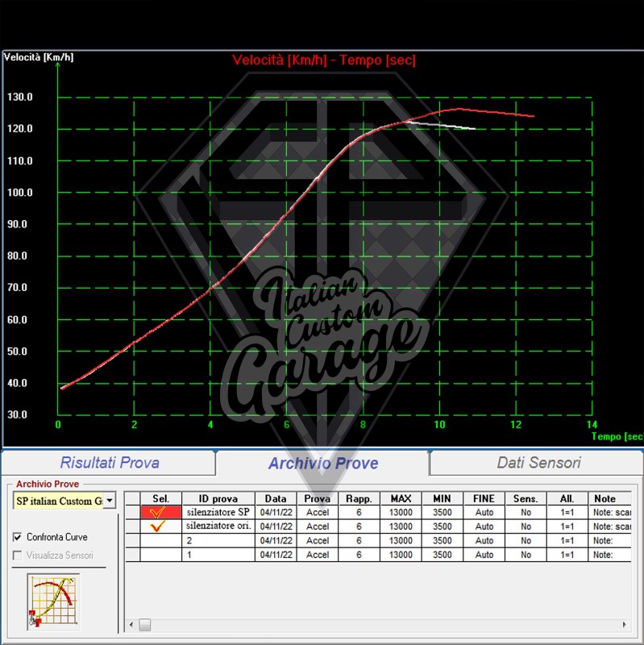Click the curve comparison graph icon
This screenshot has height=645, width=644.
pos(53,601)
